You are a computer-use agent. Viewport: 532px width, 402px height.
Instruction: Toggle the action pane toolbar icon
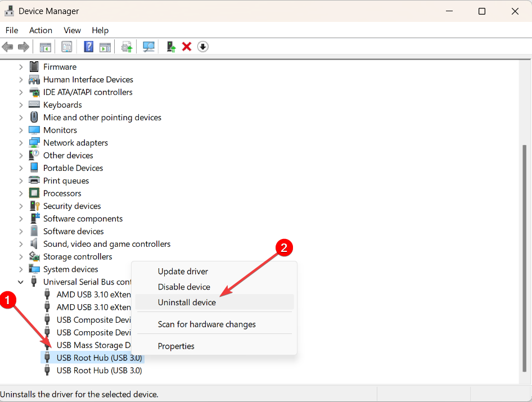tap(105, 47)
